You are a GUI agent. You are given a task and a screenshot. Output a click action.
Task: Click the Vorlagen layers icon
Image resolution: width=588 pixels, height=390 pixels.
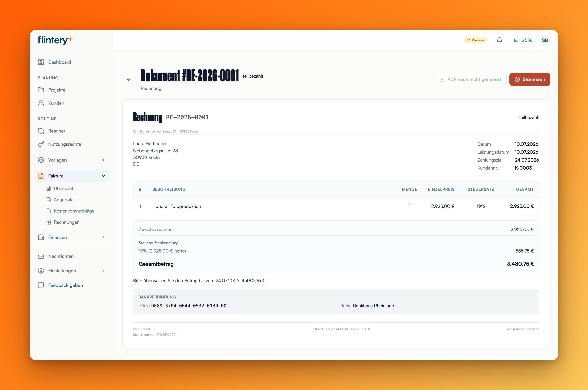[x=41, y=160]
